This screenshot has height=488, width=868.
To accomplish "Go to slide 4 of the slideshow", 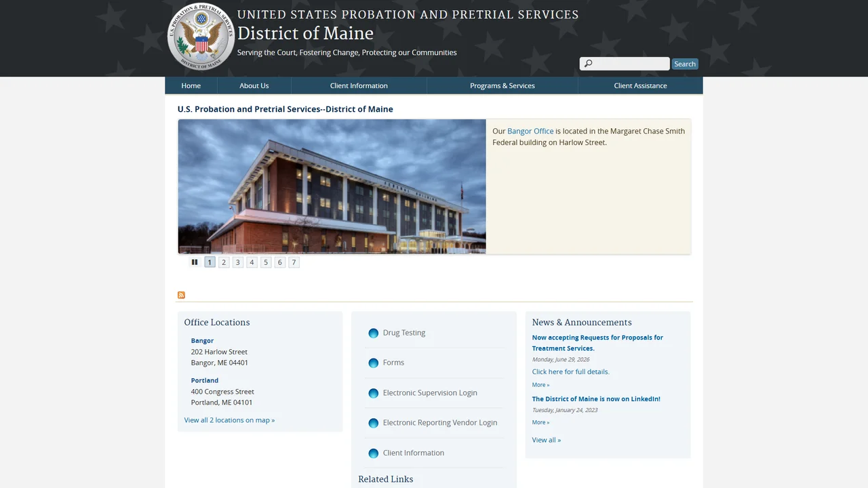I will tap(252, 262).
